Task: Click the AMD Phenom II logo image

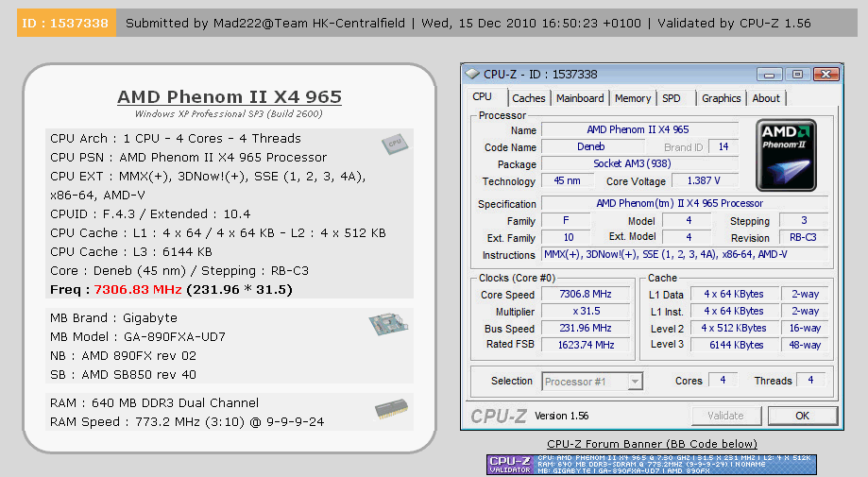Action: click(786, 155)
